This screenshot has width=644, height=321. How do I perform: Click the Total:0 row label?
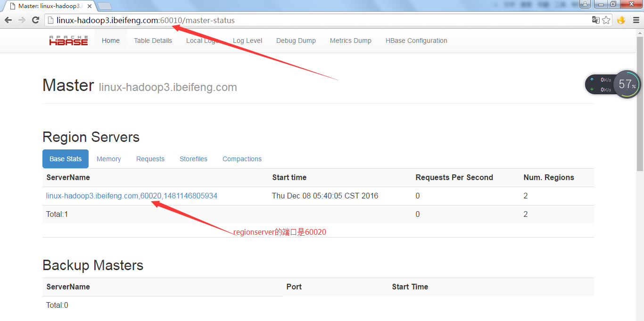(57, 305)
